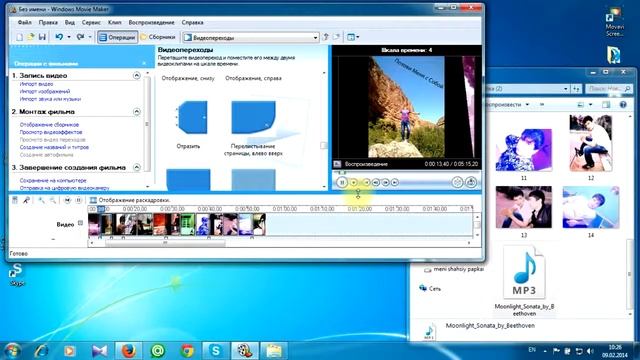Open the views dropdown button
Screen dimensions: 640x360
[x=353, y=37]
